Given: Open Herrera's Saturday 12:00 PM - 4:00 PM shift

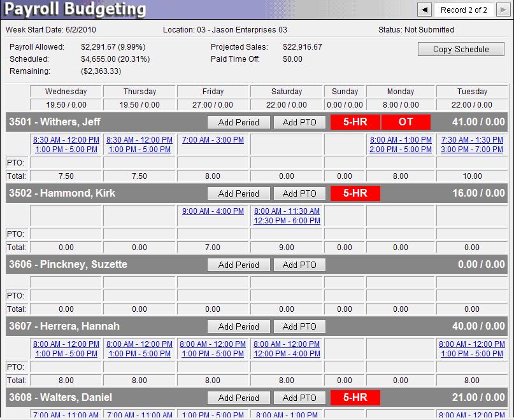Looking at the screenshot, I should 287,354.
